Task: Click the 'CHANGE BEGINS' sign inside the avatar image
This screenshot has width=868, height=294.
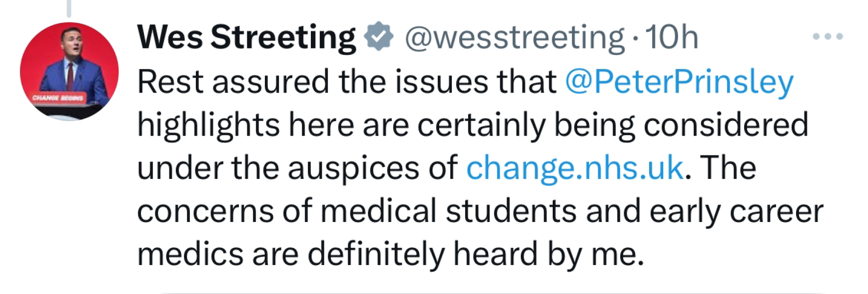Action: click(57, 97)
